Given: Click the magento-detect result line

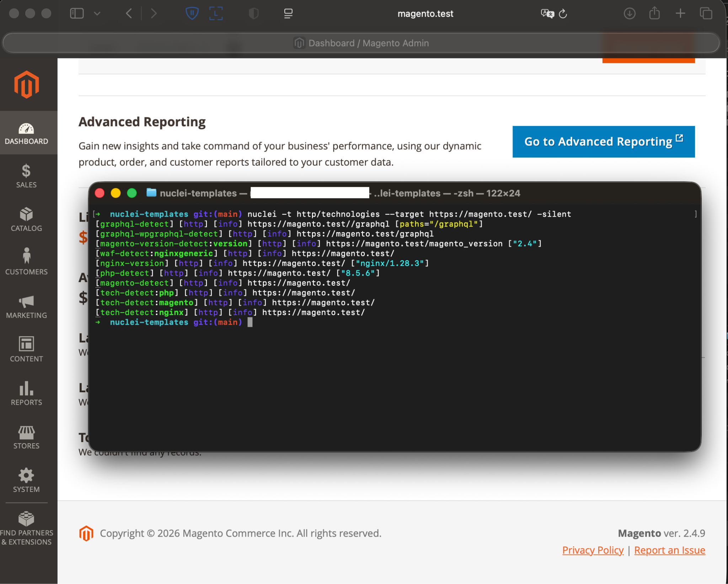Looking at the screenshot, I should tap(223, 283).
